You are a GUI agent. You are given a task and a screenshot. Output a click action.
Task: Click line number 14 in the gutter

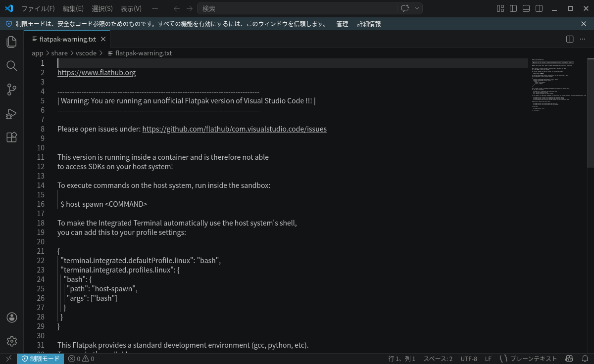click(x=41, y=185)
